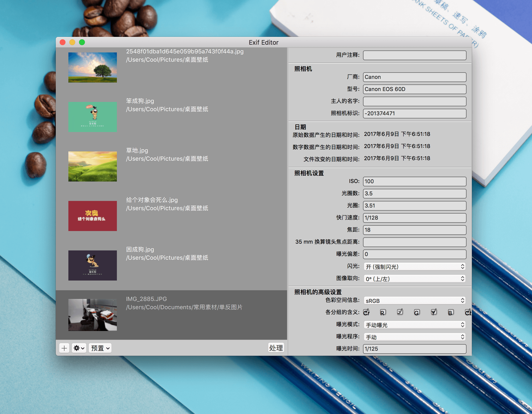Image resolution: width=532 pixels, height=414 pixels.
Task: Click the 光圈数 field with 3.5
Action: click(415, 194)
